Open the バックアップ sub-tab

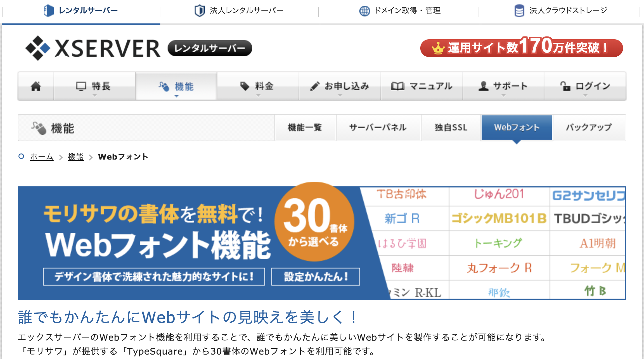point(589,128)
